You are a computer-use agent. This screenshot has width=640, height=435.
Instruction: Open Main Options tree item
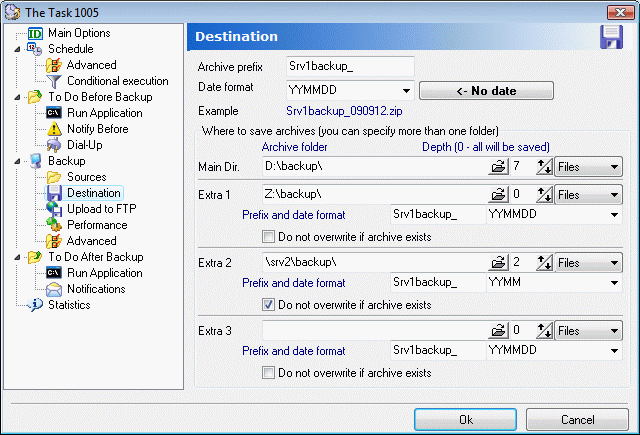(79, 33)
